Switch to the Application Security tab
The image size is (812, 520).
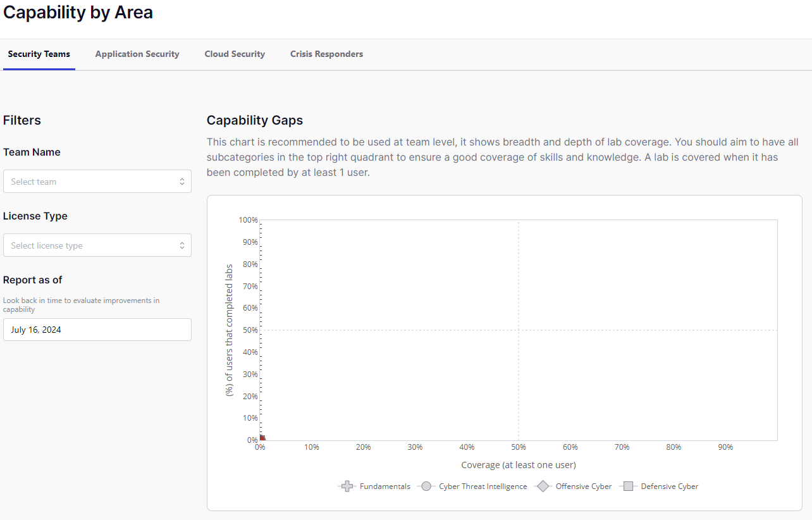click(x=137, y=54)
